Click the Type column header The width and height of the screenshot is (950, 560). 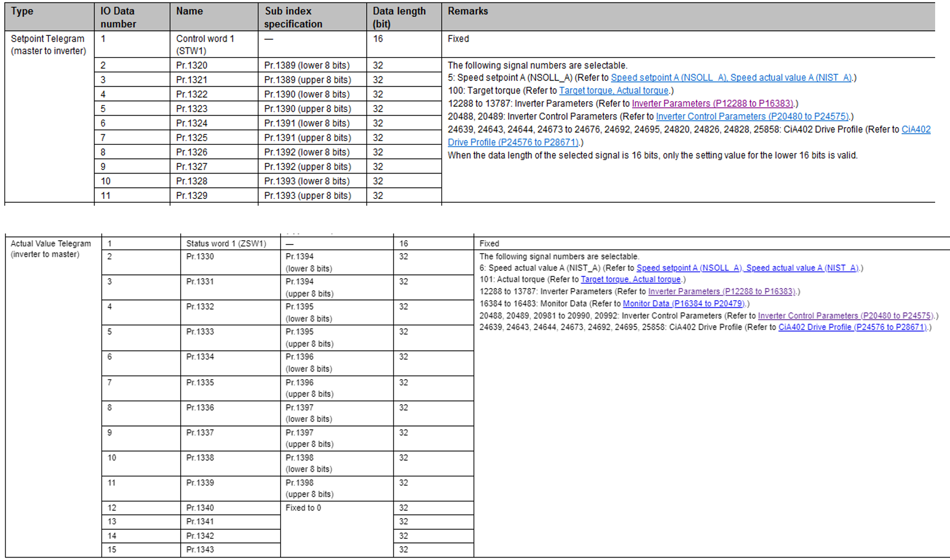click(49, 17)
